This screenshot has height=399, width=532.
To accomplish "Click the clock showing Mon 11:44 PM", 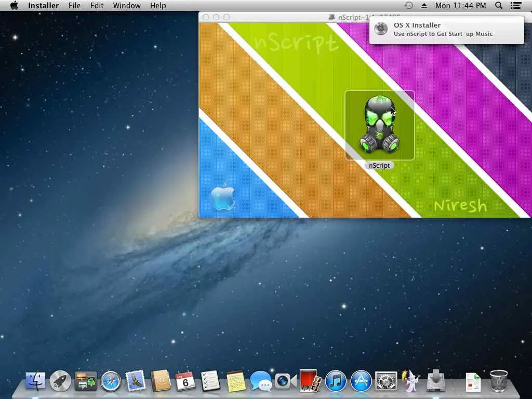I will tap(460, 5).
